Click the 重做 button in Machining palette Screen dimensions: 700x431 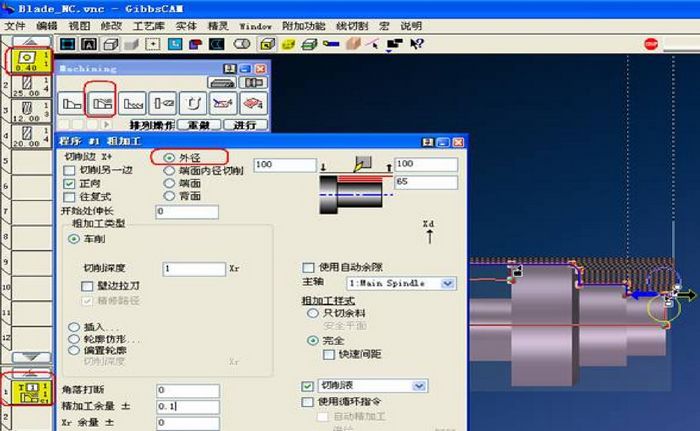[x=199, y=125]
